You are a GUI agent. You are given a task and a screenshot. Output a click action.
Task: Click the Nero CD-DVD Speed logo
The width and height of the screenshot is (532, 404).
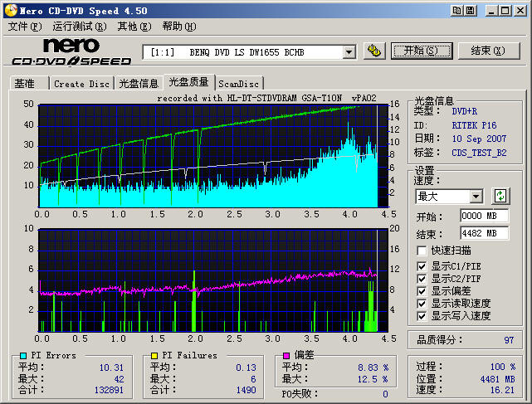tap(71, 52)
